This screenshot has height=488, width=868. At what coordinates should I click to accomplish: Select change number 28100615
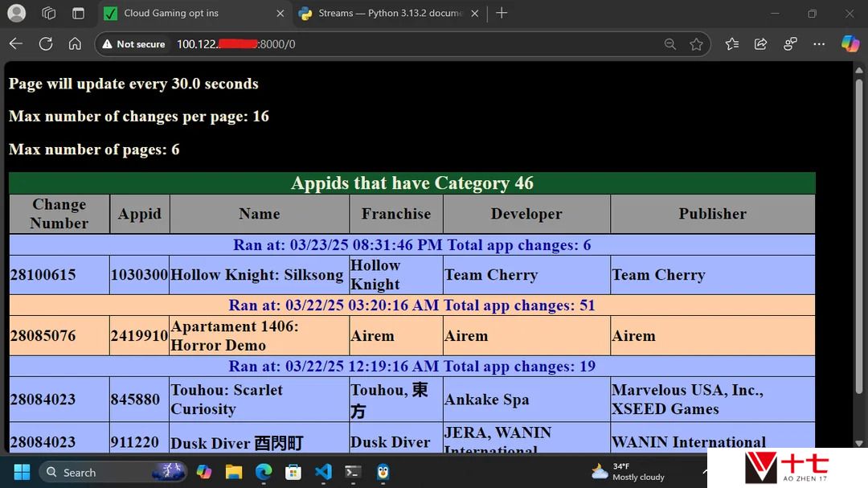tap(59, 275)
